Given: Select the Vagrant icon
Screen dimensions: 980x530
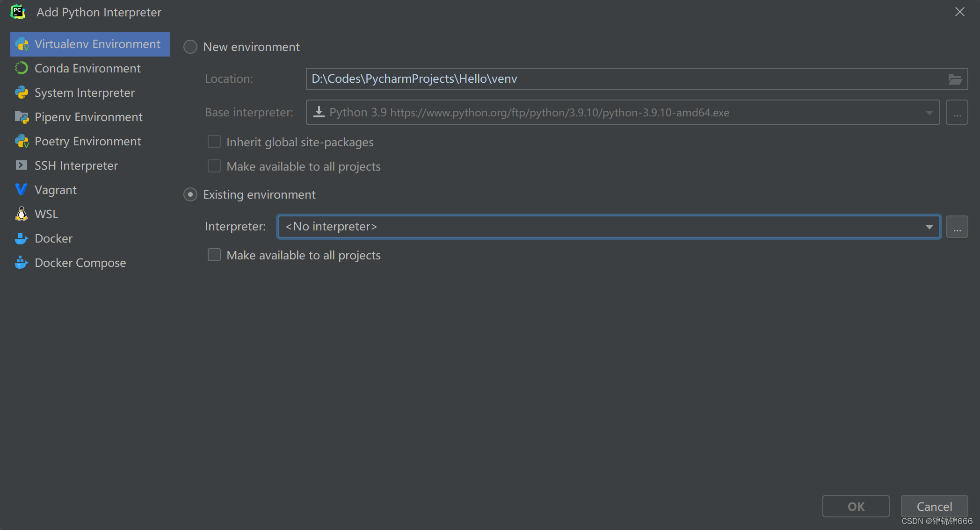Looking at the screenshot, I should [21, 189].
